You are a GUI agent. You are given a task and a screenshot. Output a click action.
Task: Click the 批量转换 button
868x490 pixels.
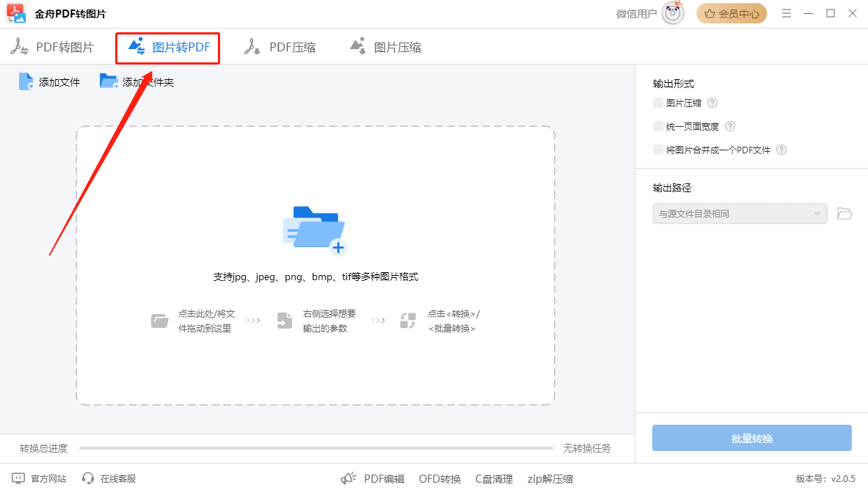[x=751, y=439]
